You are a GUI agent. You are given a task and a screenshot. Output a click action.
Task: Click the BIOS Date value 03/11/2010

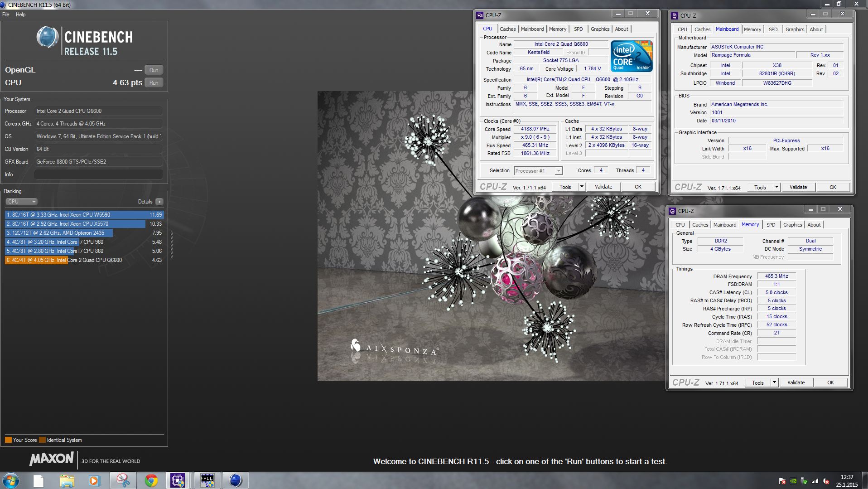[776, 121]
